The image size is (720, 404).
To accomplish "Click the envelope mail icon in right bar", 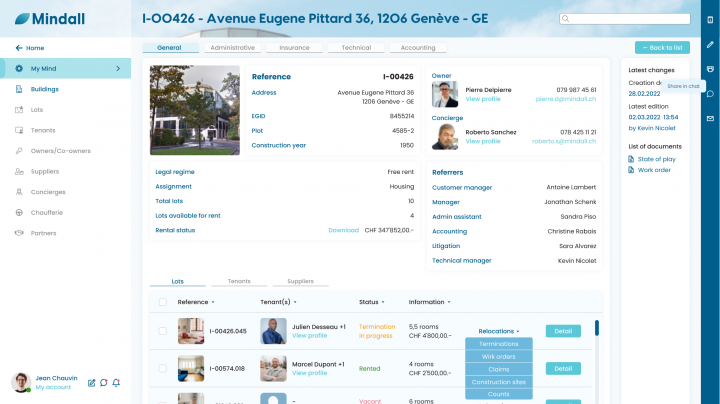I will point(710,118).
